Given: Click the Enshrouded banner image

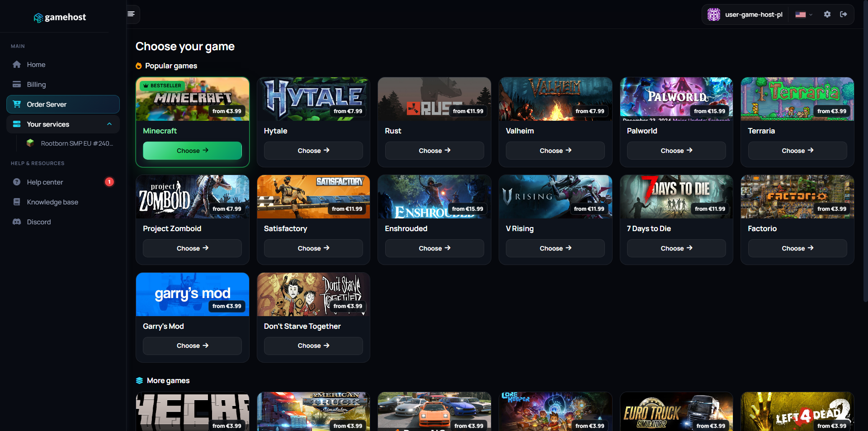Looking at the screenshot, I should pos(434,197).
